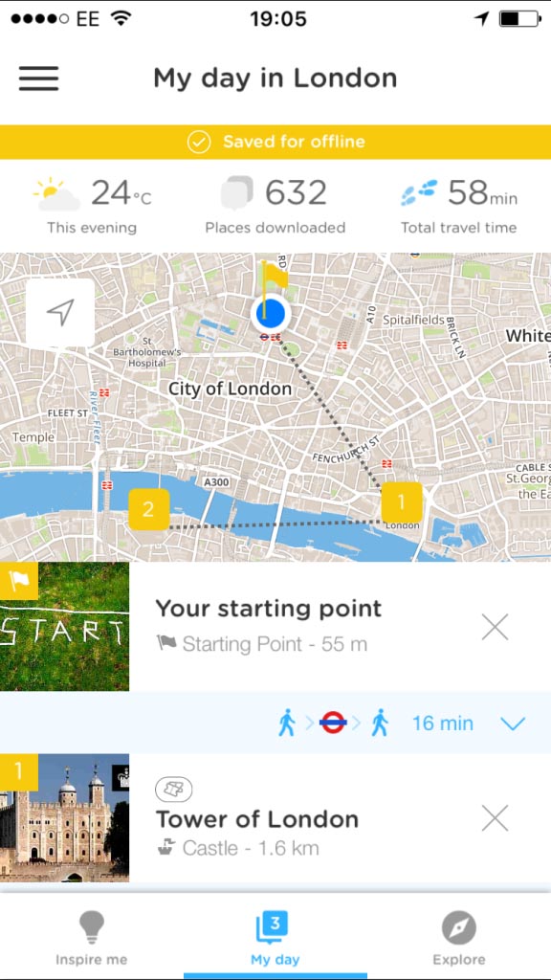The height and width of the screenshot is (980, 551).
Task: Tap the places downloaded icon
Action: [x=237, y=192]
